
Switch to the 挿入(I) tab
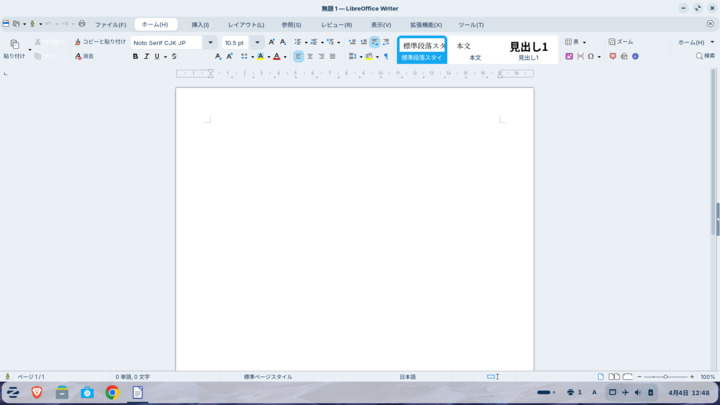click(x=200, y=25)
